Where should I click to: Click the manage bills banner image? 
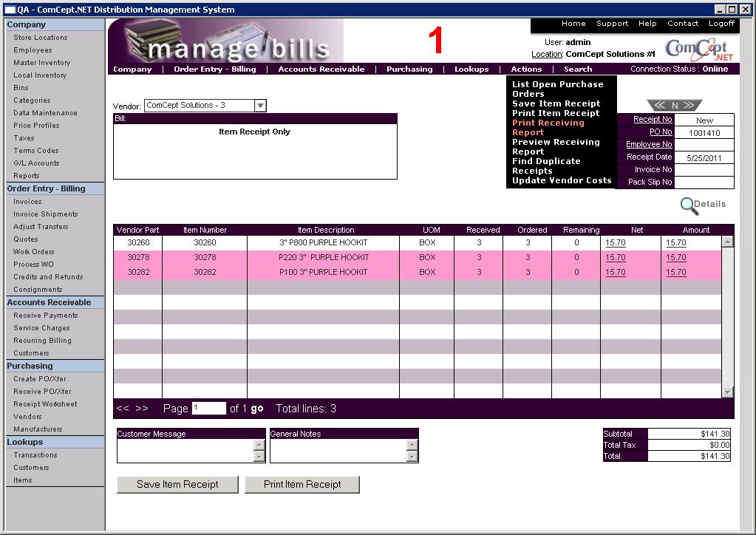(225, 41)
